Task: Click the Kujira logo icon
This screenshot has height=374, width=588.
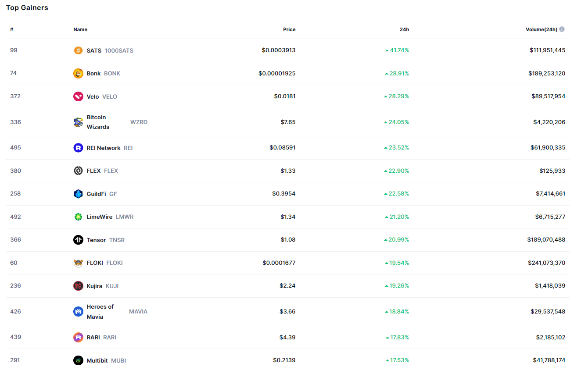Action: (78, 286)
